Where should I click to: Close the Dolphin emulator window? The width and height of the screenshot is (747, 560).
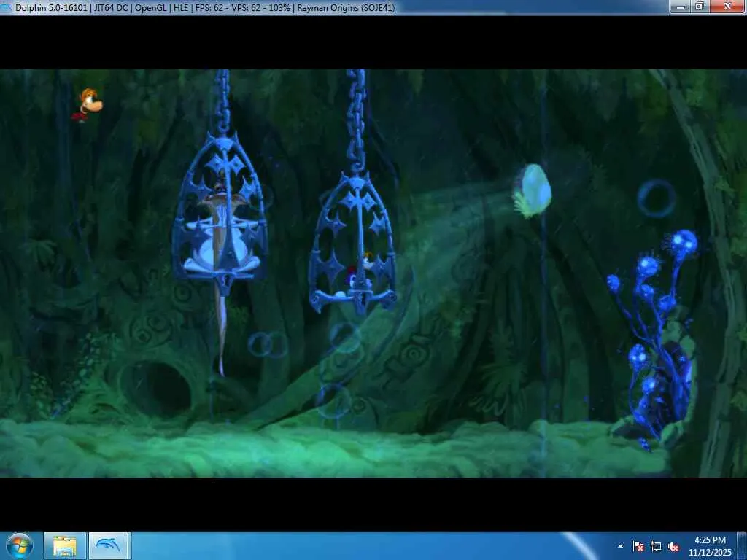point(727,6)
